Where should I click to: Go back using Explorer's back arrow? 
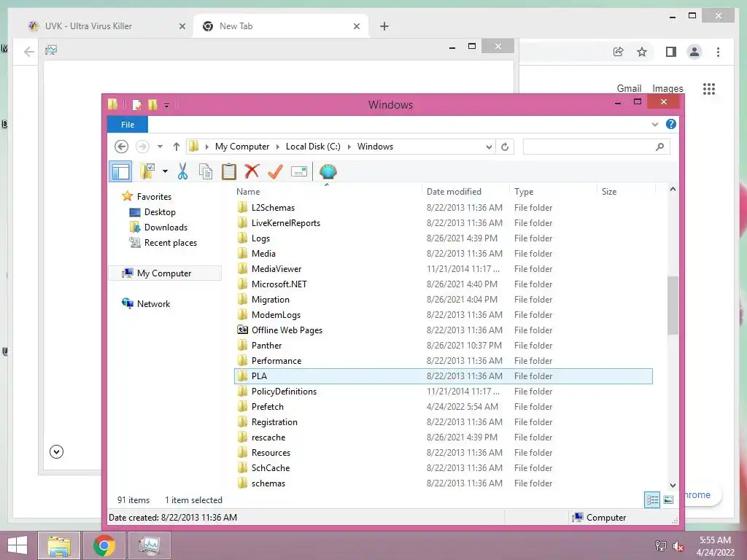click(x=122, y=147)
